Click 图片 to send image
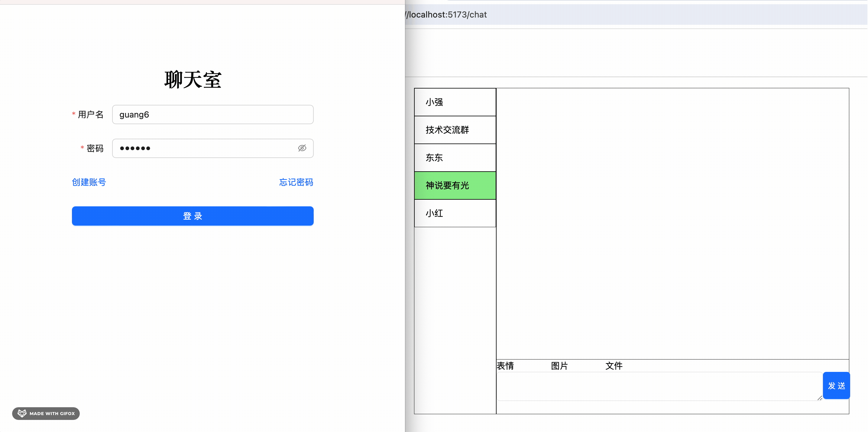The height and width of the screenshot is (432, 868). [559, 366]
